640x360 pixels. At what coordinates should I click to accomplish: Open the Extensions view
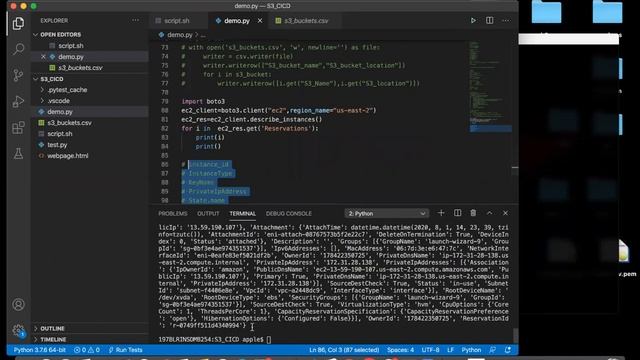(18, 128)
